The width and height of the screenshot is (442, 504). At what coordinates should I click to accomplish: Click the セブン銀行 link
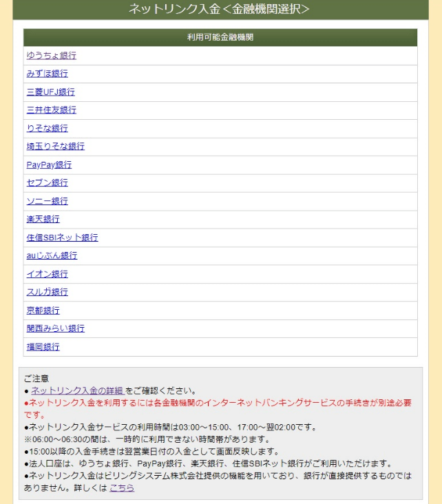coord(48,182)
